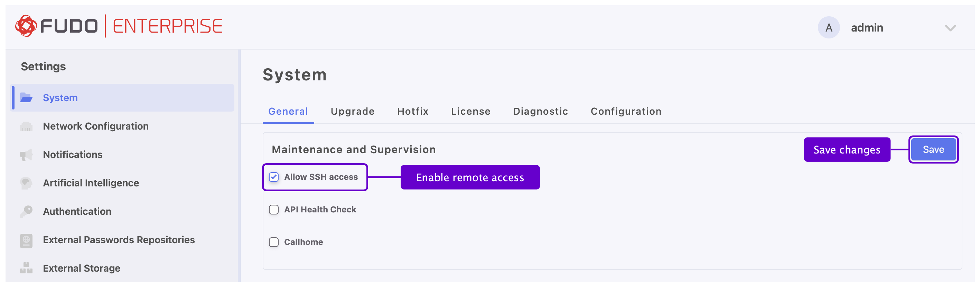Expand the admin user menu chevron
Image resolution: width=980 pixels, height=290 pixels.
point(950,28)
